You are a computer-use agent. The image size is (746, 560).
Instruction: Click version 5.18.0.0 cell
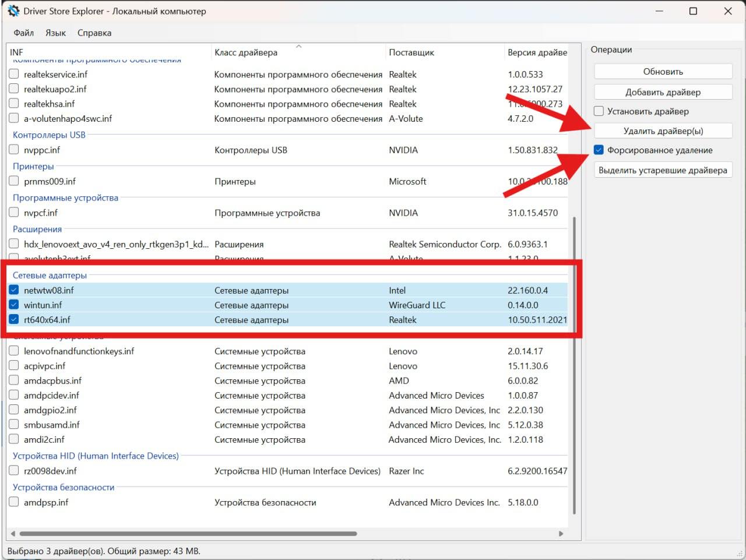tap(523, 502)
